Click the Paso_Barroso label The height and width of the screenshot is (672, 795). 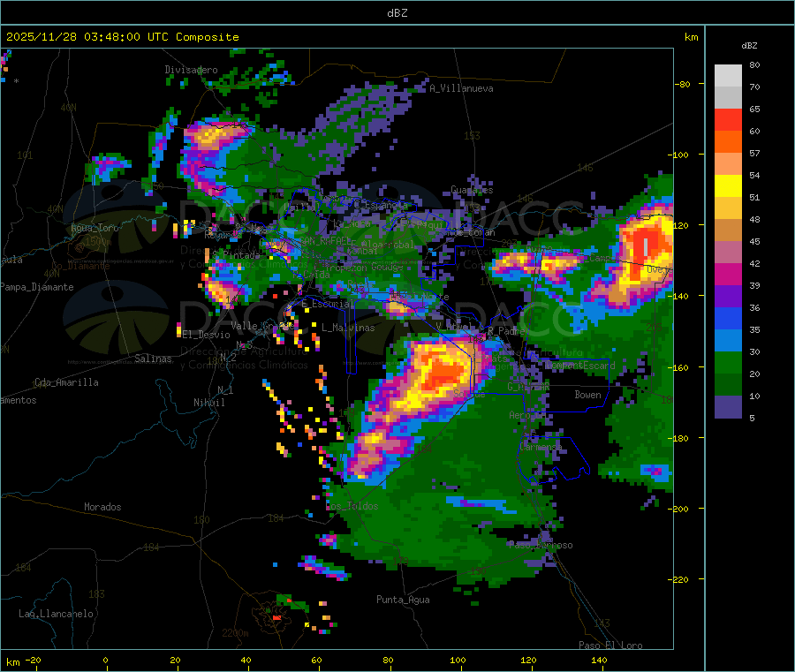click(541, 546)
